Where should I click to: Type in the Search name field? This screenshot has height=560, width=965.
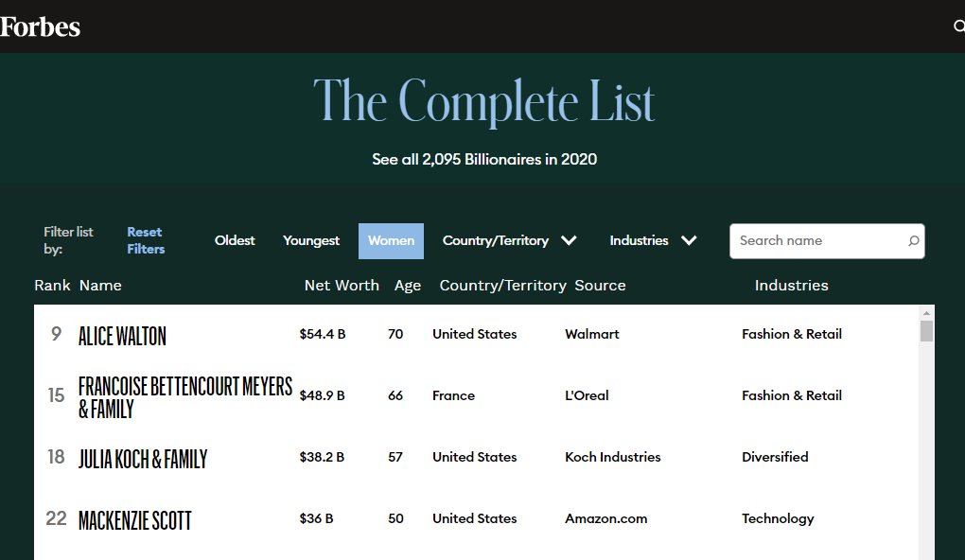tap(818, 241)
